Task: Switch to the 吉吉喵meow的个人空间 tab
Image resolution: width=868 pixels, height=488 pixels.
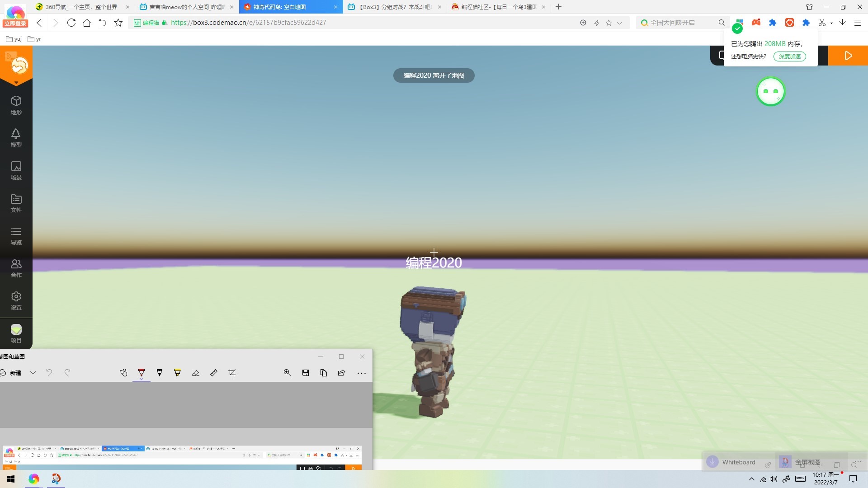Action: 187,7
